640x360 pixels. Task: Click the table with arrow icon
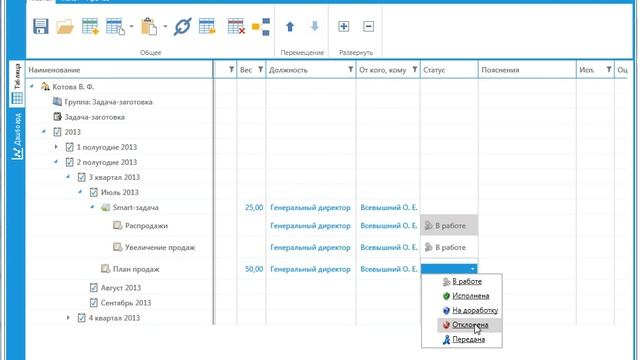207,27
